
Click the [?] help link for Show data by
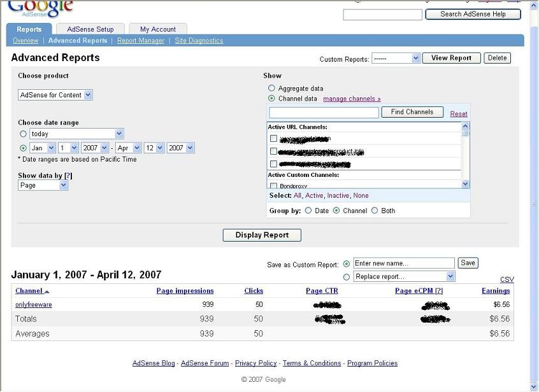(68, 176)
